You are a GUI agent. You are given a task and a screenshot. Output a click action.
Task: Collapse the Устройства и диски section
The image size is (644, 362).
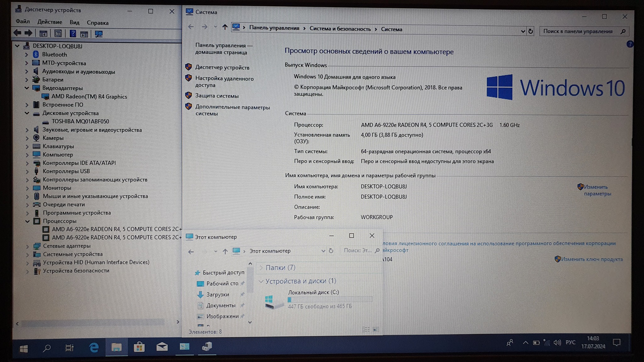[261, 281]
